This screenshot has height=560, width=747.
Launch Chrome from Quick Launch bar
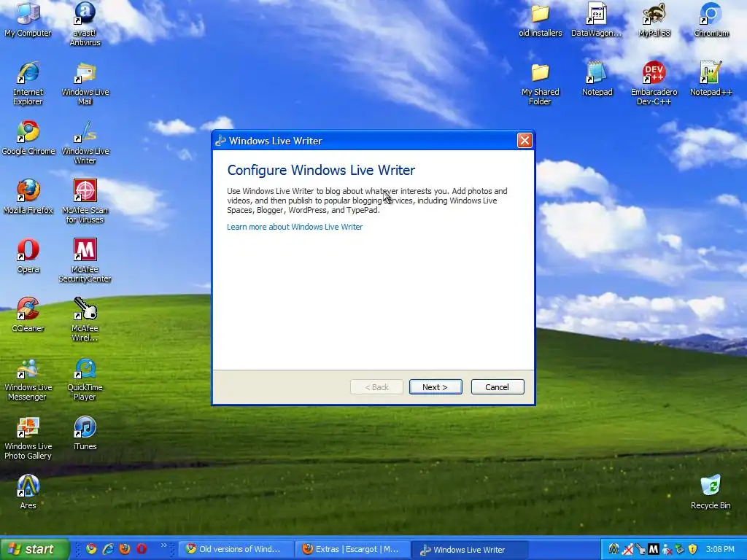click(x=91, y=549)
